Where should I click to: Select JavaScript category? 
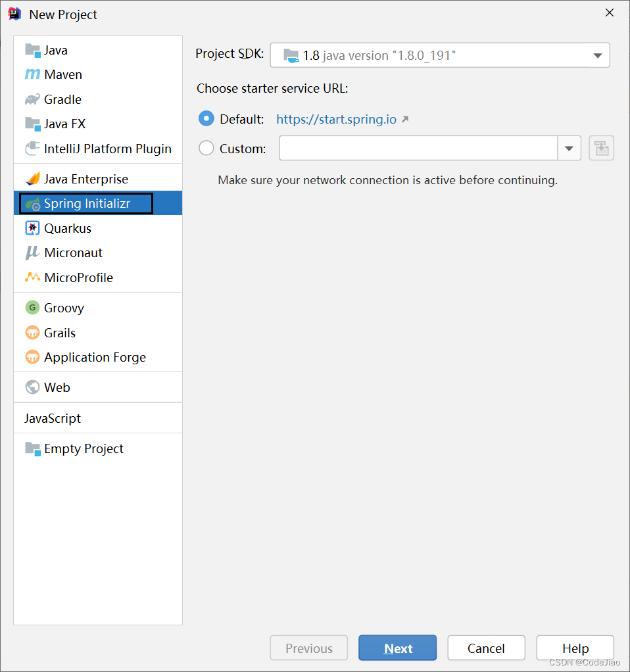pyautogui.click(x=98, y=418)
